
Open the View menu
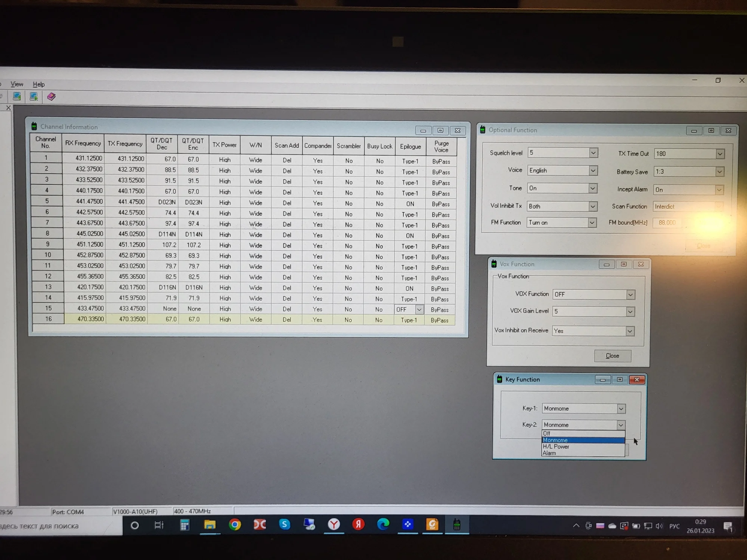(x=17, y=84)
